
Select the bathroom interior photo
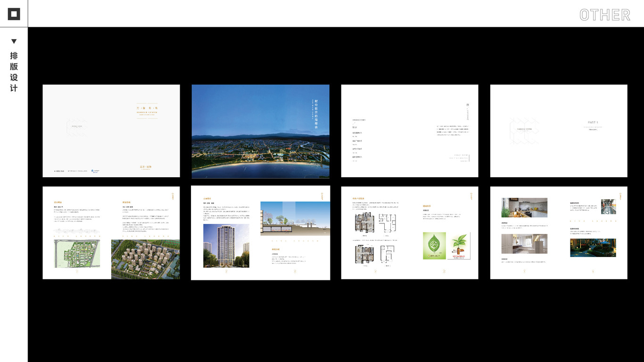coord(524,244)
